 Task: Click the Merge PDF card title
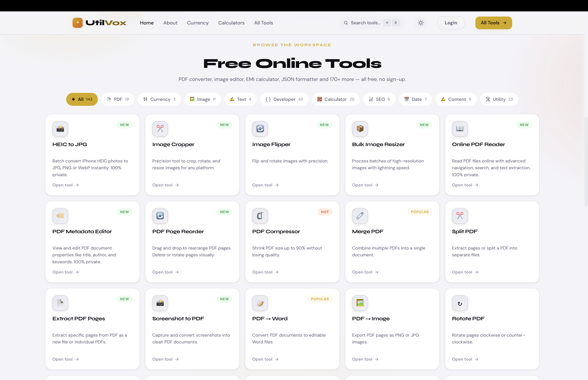pyautogui.click(x=368, y=232)
